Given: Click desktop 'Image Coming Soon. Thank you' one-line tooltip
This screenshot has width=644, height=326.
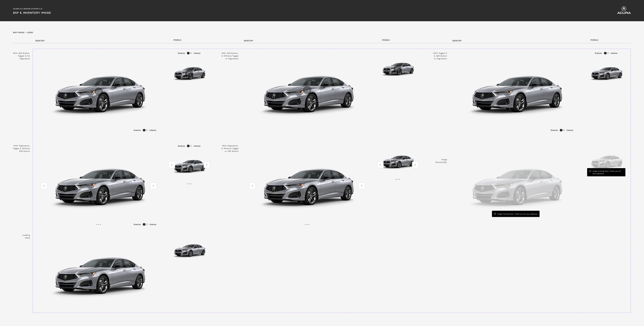Looking at the screenshot, I should click(x=515, y=214).
